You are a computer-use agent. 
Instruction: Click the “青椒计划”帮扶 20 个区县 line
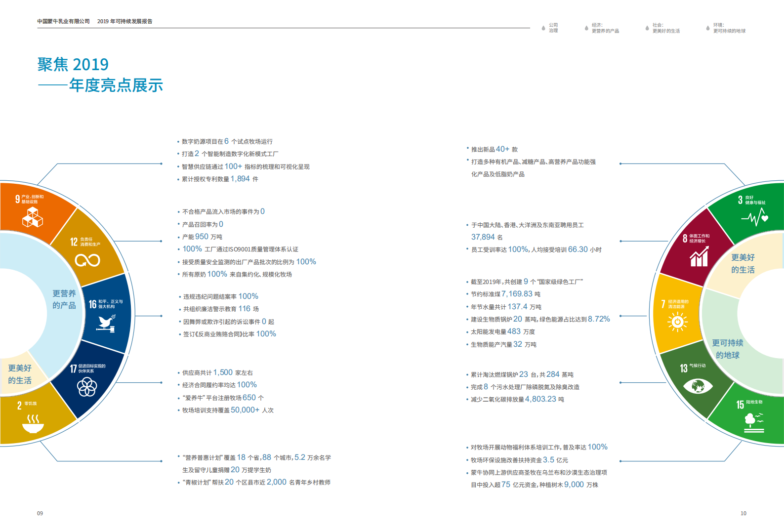tap(256, 482)
